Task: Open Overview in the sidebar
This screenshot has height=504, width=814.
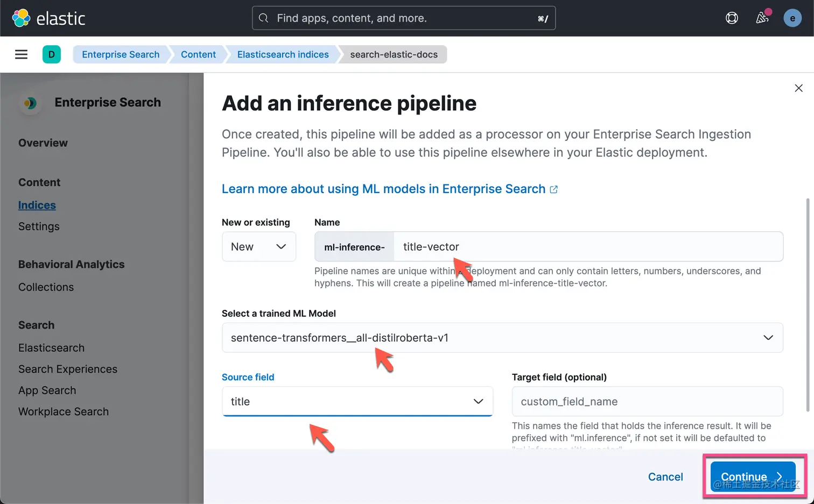Action: (x=43, y=143)
